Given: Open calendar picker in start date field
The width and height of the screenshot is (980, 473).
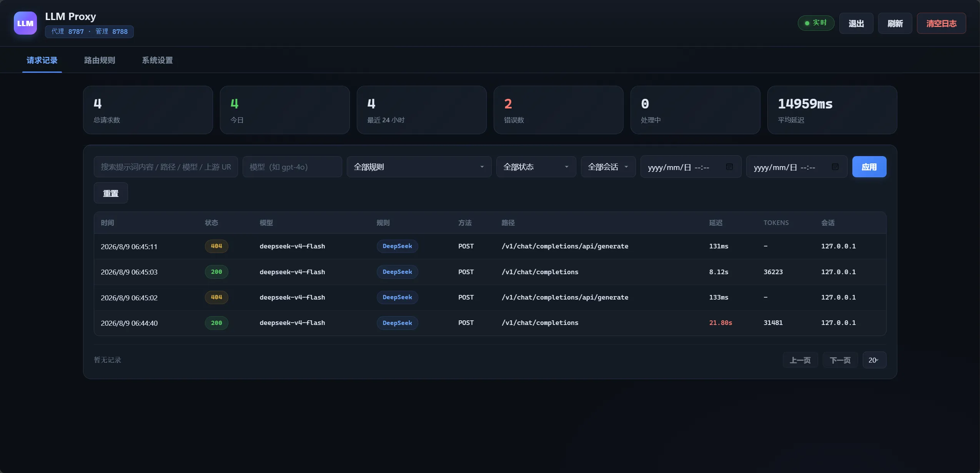Looking at the screenshot, I should [x=729, y=167].
